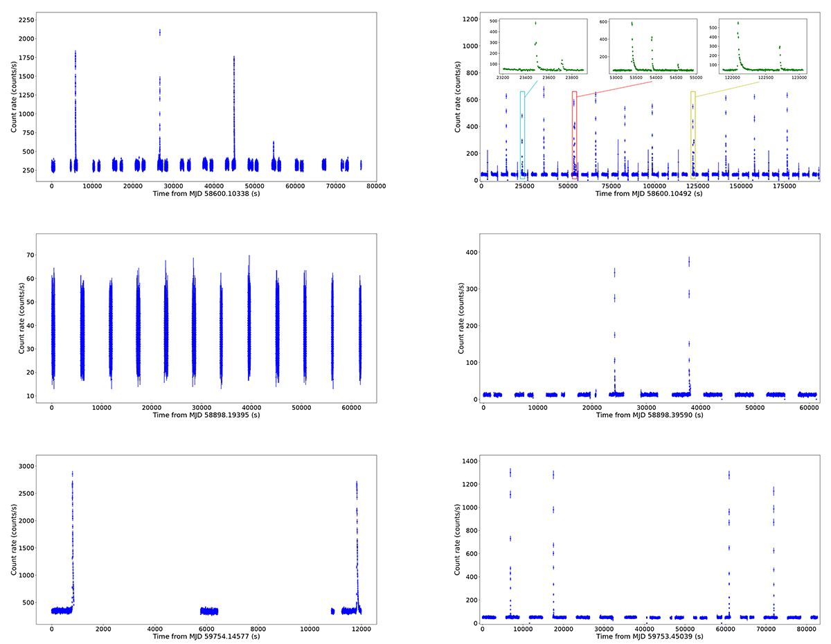This screenshot has height=644, width=831.
Task: Select the tallest burst peak above 2000 counts/s
Action: click(160, 33)
